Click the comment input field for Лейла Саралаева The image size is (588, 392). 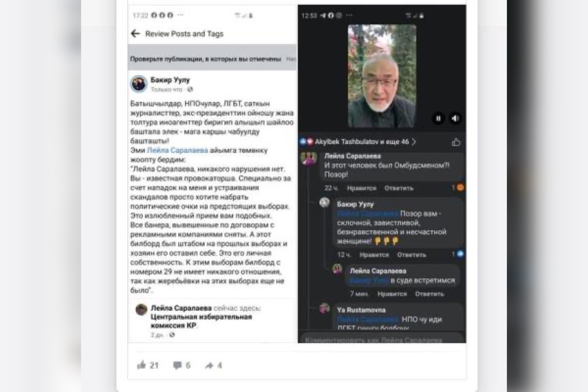coord(380,339)
